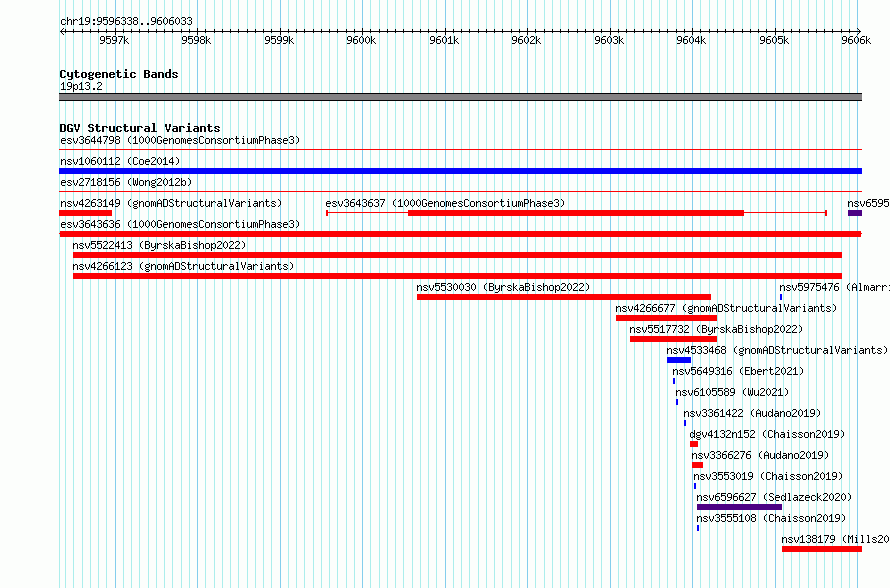Open variant nsv4266677 label
The height and width of the screenshot is (588, 890).
pyautogui.click(x=726, y=308)
